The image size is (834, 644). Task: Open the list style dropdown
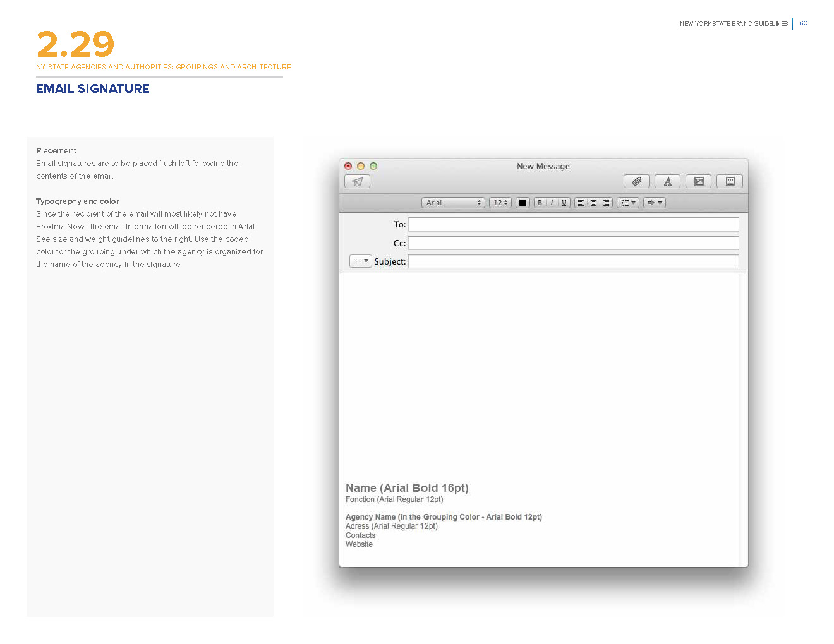point(628,203)
